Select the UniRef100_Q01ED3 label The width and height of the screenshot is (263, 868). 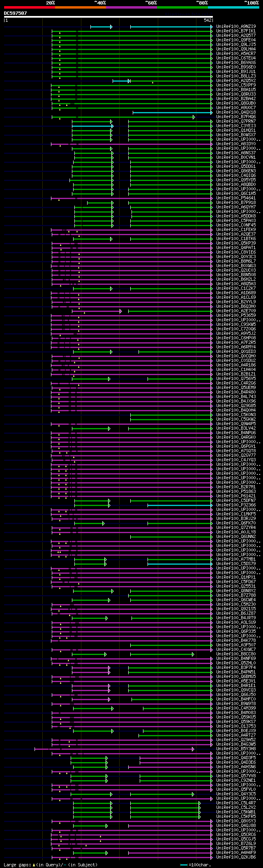click(236, 352)
